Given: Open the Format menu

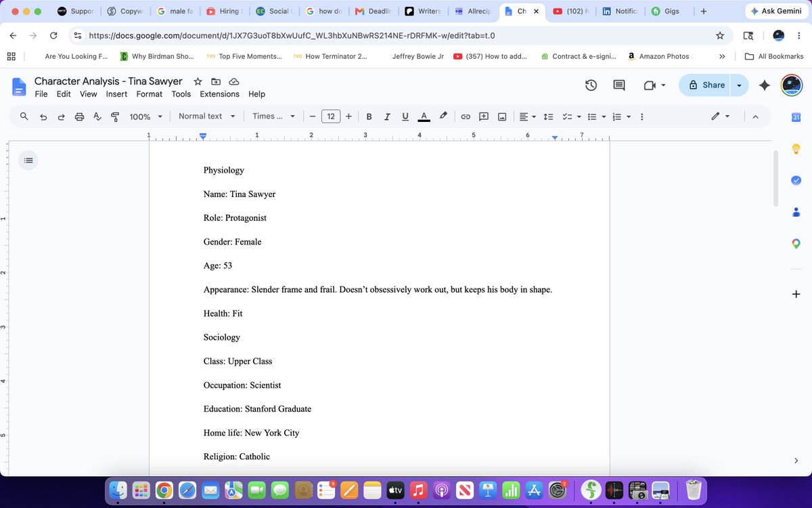Looking at the screenshot, I should [x=150, y=94].
